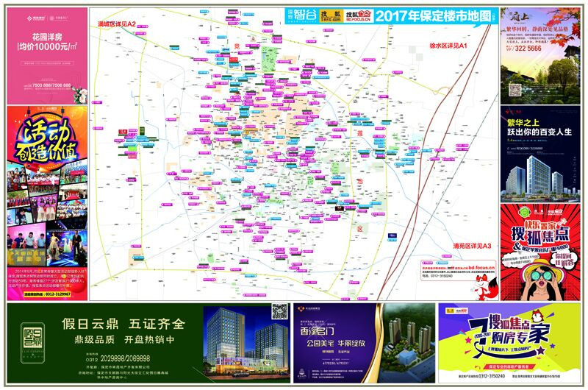Click the 繁华之上 heading
Viewport: 588px width, 390px height.
coord(523,123)
